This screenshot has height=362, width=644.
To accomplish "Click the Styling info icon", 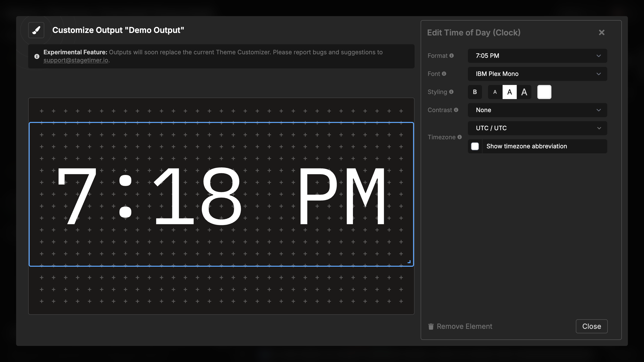I will 452,92.
